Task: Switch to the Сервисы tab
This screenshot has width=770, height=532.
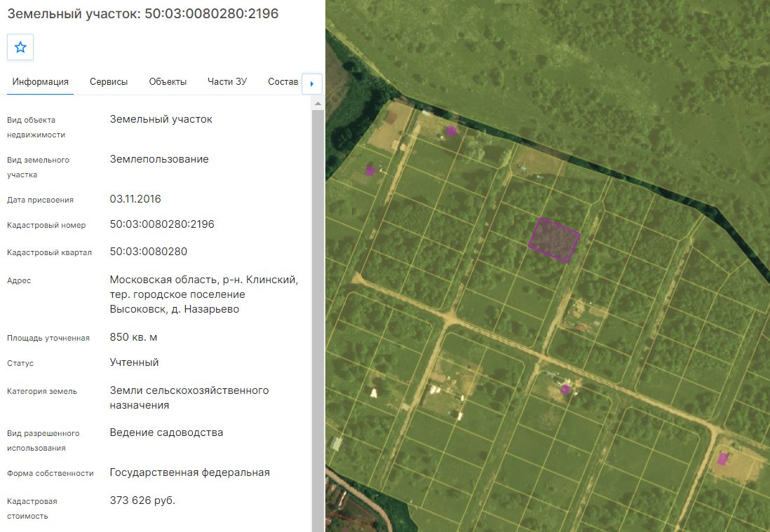Action: (109, 81)
